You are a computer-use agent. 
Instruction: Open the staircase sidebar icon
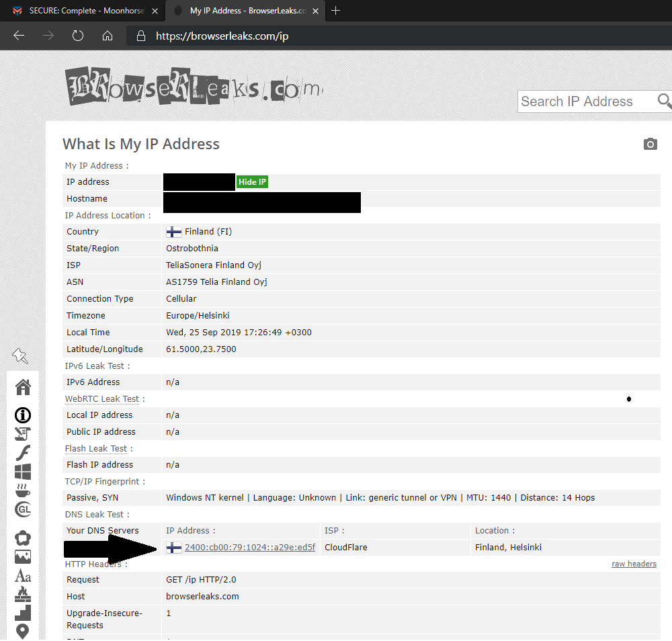point(23,613)
